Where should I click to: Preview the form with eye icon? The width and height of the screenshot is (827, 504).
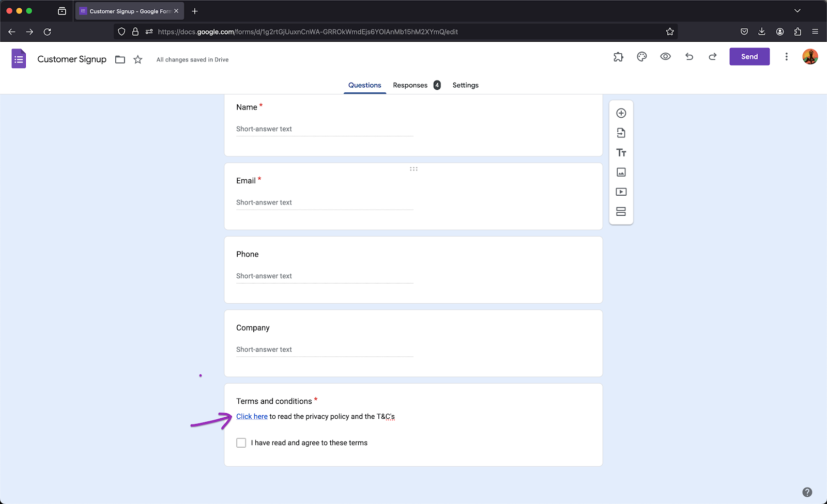click(x=666, y=57)
